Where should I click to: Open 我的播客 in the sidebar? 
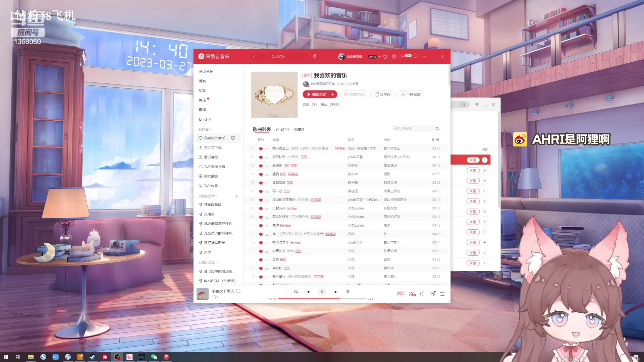coord(211,176)
